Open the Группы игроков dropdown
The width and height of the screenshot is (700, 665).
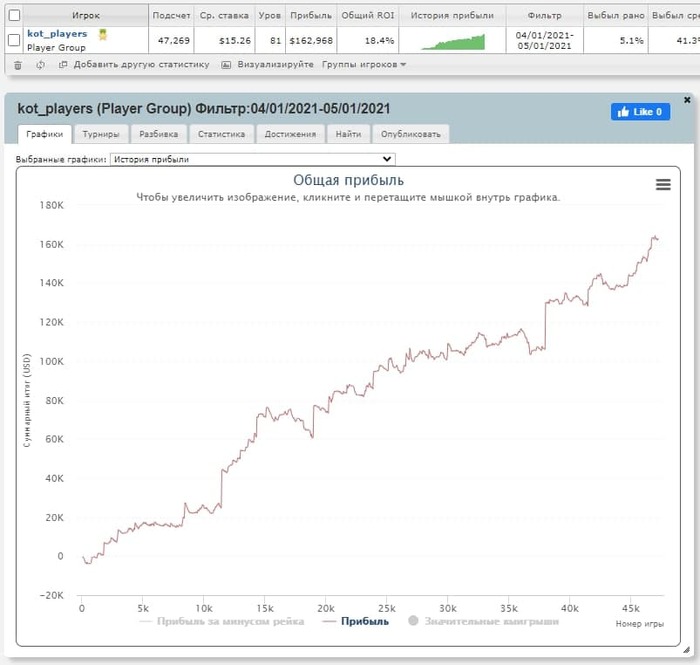(x=364, y=65)
